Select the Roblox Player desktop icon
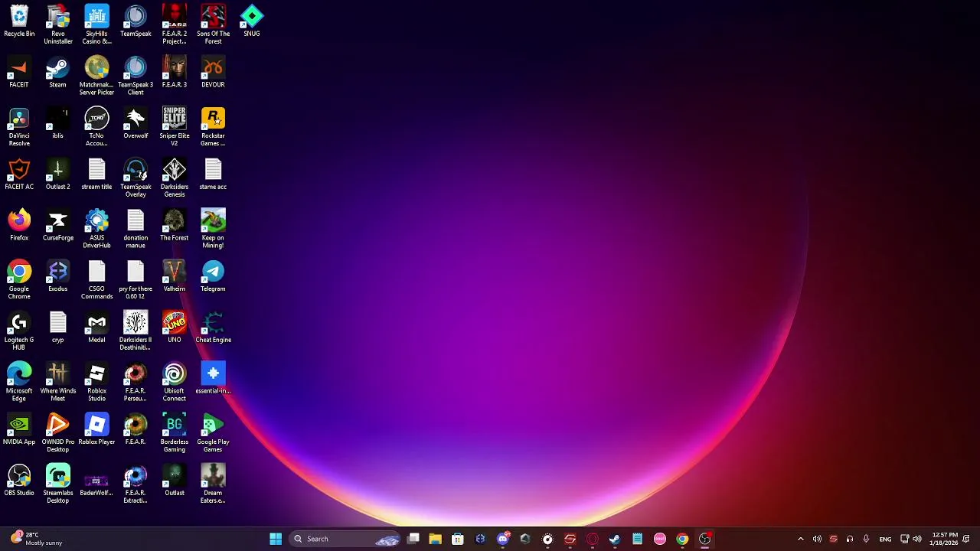The image size is (980, 551). point(96,430)
